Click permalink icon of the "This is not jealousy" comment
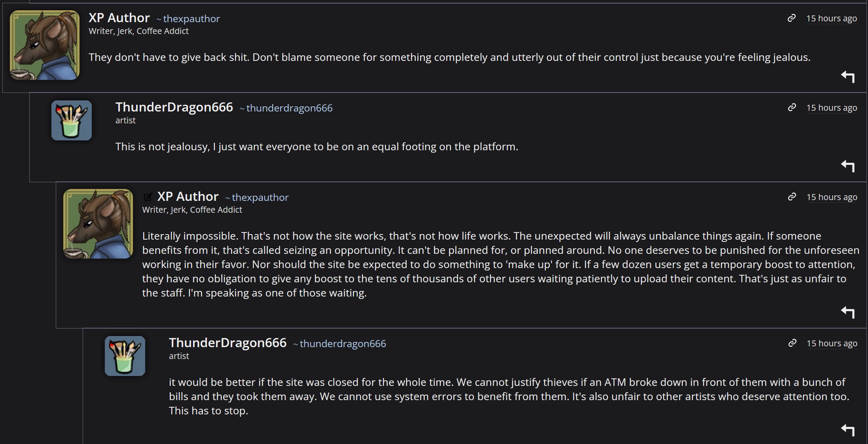The width and height of the screenshot is (868, 444). [792, 108]
